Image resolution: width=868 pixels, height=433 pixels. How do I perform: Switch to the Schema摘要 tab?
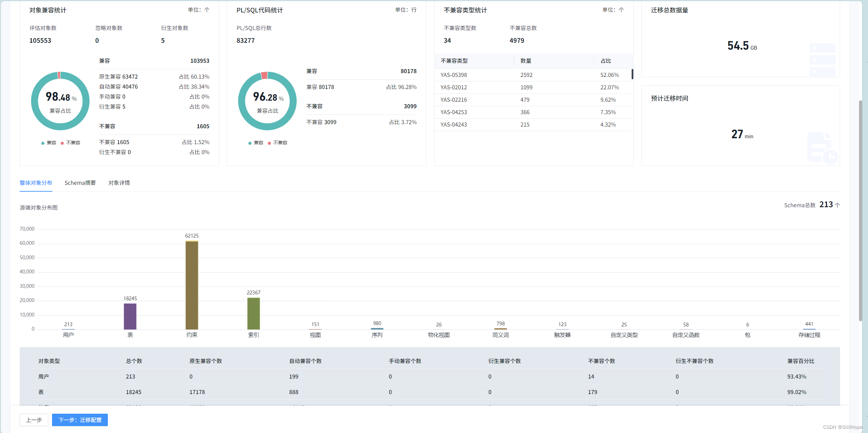[x=80, y=183]
